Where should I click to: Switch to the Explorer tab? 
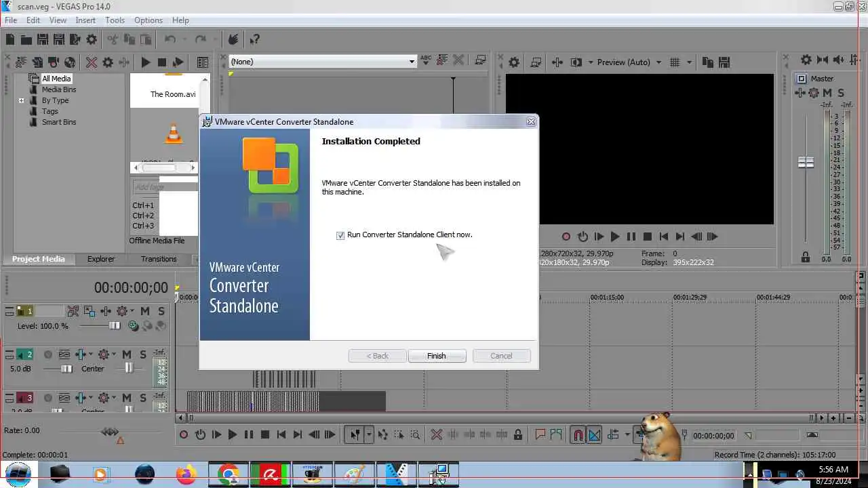(101, 259)
